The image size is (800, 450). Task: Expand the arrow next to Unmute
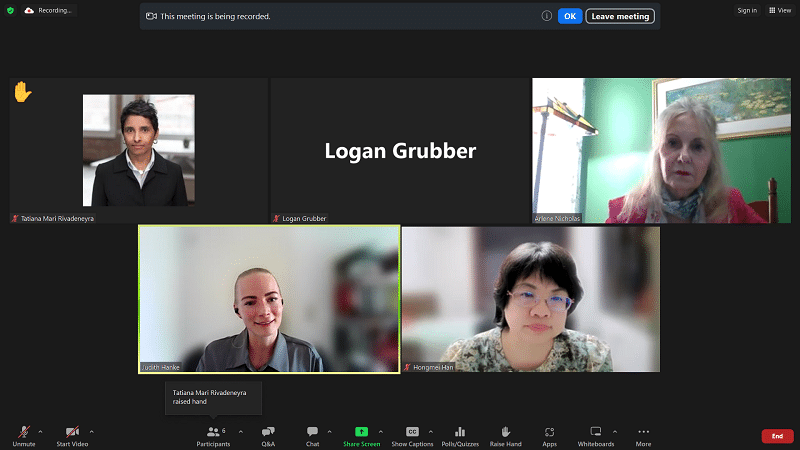pyautogui.click(x=40, y=431)
